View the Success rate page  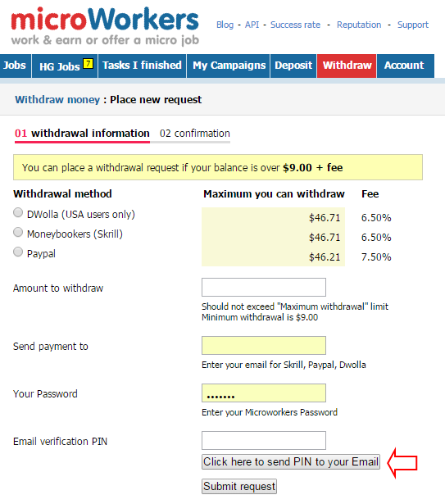[x=295, y=25]
